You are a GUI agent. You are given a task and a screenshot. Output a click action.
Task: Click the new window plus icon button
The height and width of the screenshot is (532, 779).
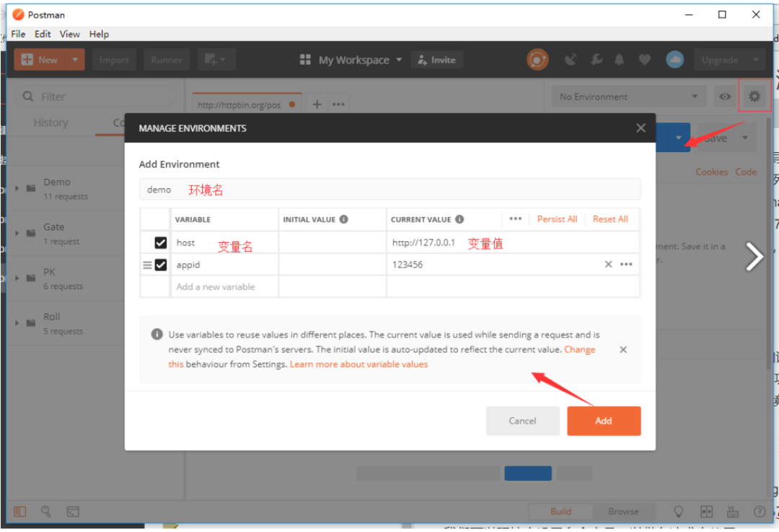(x=216, y=60)
